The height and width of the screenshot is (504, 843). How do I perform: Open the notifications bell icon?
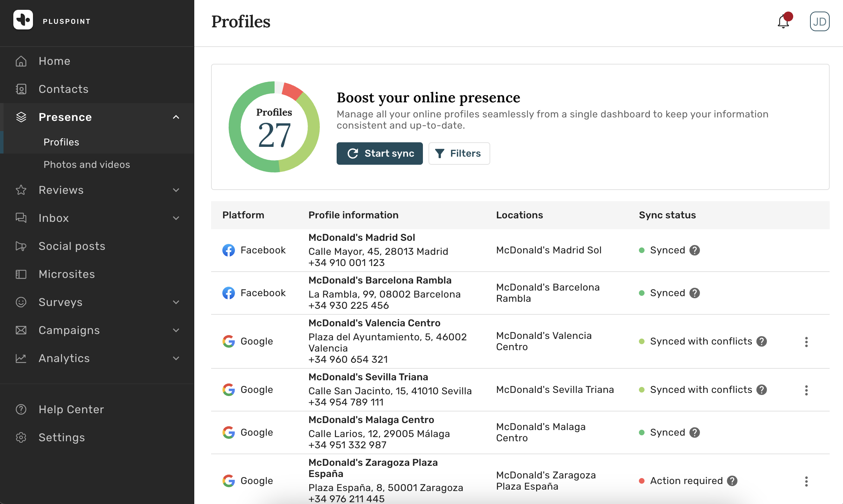[x=783, y=22]
